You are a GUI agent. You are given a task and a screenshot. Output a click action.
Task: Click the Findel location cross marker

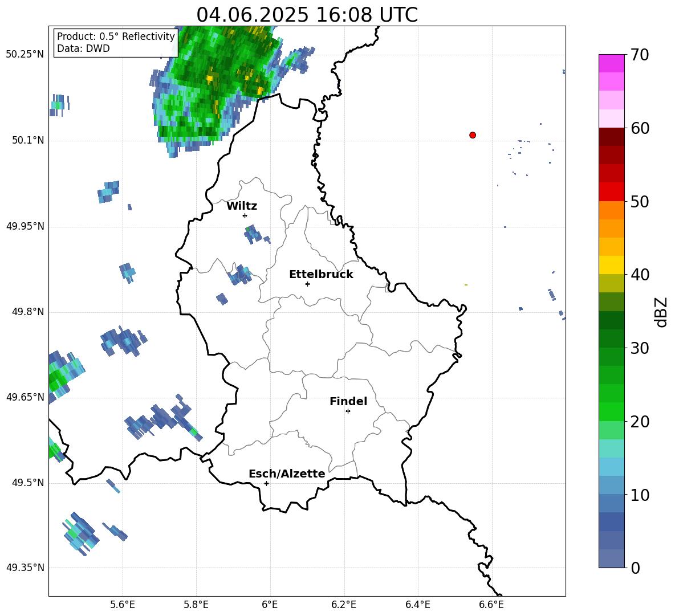click(348, 411)
